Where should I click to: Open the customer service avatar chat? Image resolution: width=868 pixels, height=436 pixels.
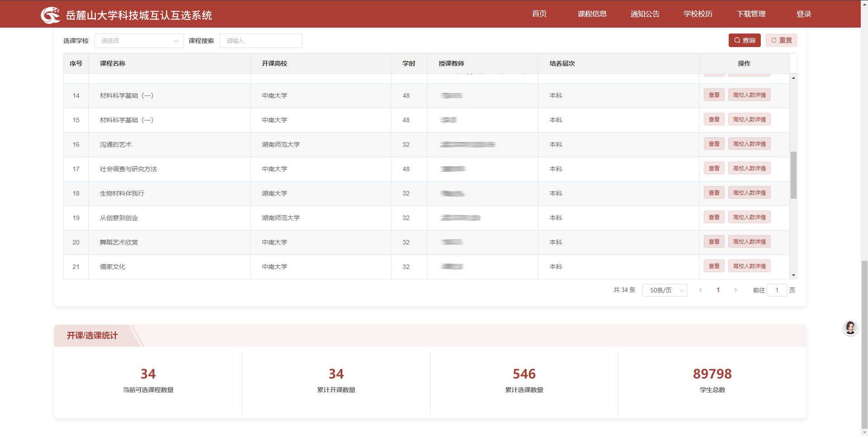pos(850,327)
